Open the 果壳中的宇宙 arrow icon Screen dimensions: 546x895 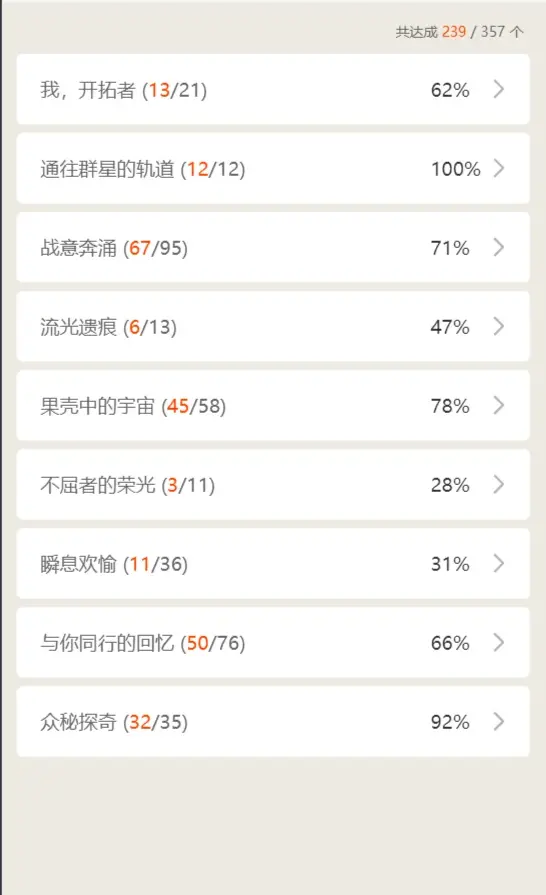pos(499,405)
